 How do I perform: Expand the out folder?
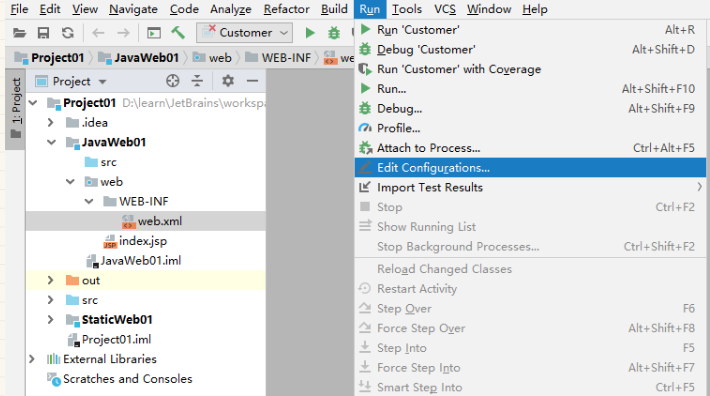tap(51, 280)
